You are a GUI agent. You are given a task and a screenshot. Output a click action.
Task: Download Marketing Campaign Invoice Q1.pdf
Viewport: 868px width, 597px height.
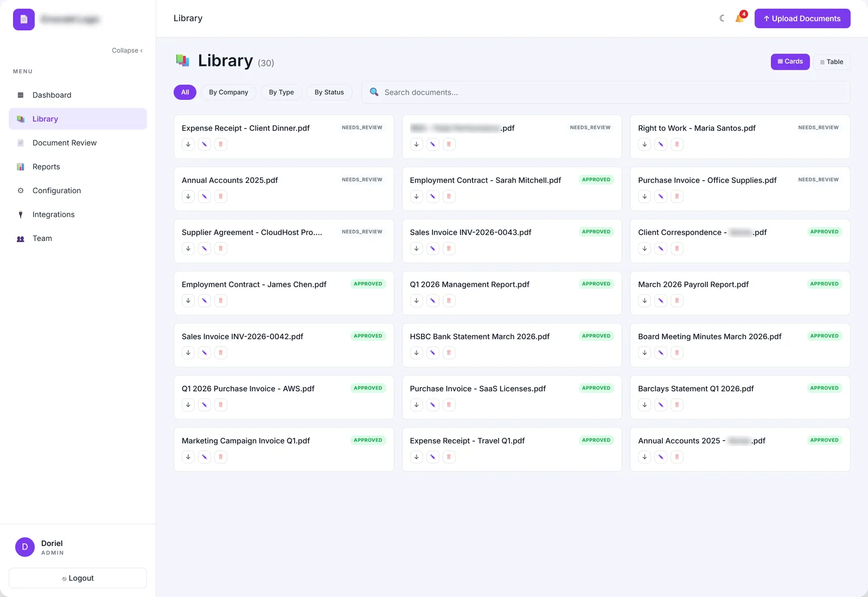tap(188, 457)
